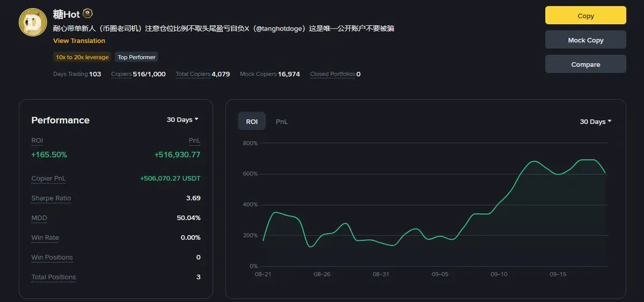Click the +516,930.77 PnL value

[x=177, y=154]
